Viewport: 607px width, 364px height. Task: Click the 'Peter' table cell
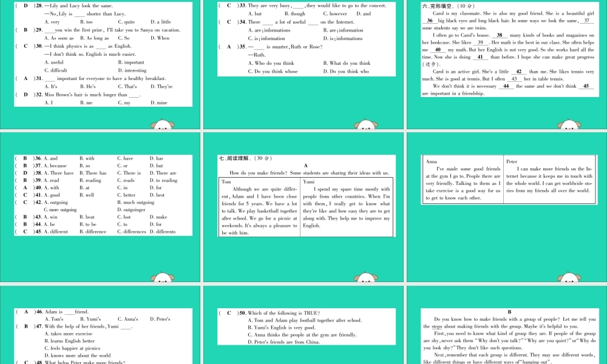tap(549, 180)
